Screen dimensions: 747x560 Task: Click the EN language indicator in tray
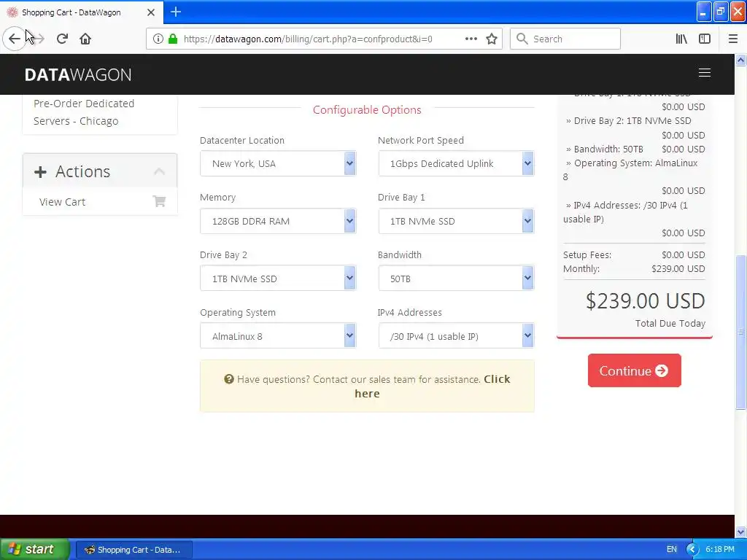672,549
